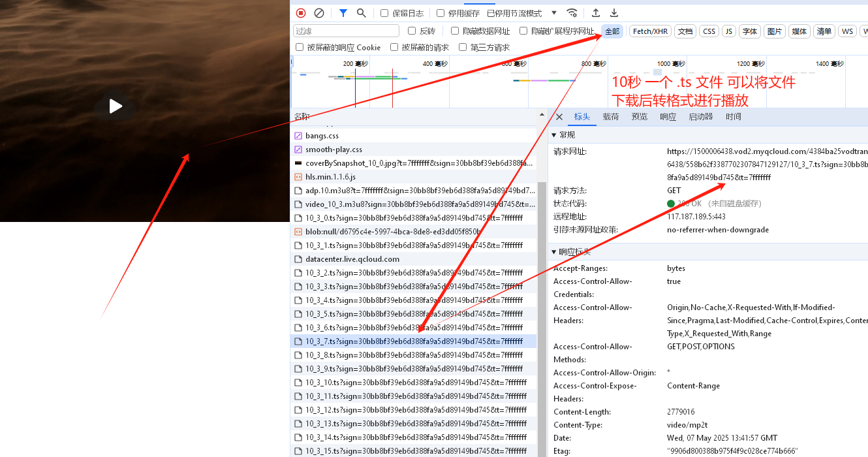Import HAR file with upload arrow
Screen dimensions: 868x457
pos(596,13)
